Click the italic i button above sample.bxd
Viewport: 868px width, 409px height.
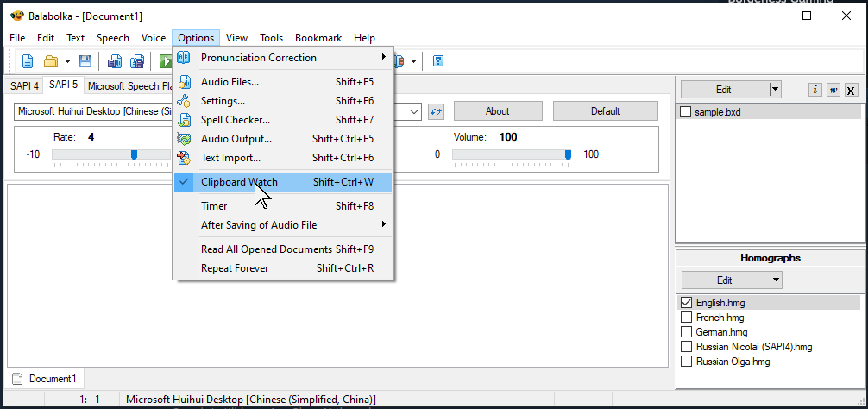(815, 90)
